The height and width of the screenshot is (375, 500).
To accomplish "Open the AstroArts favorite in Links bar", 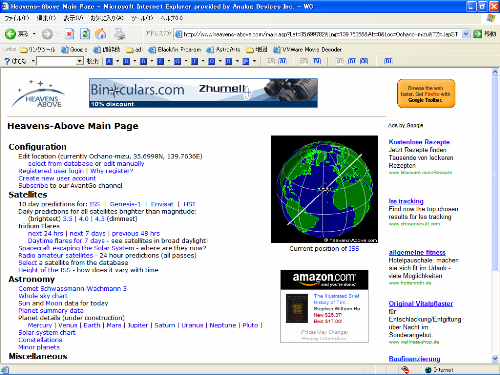I will [223, 50].
